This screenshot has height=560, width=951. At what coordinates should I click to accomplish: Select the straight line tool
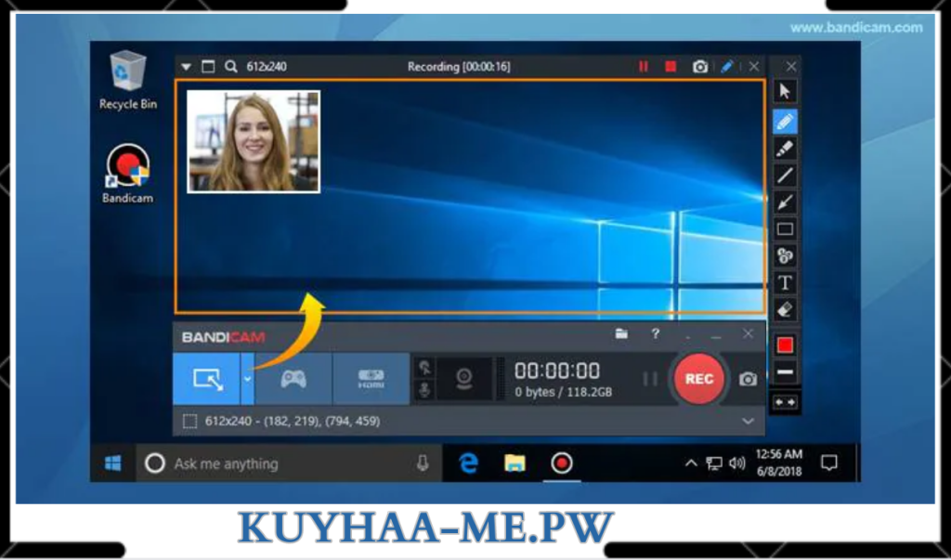(x=785, y=176)
